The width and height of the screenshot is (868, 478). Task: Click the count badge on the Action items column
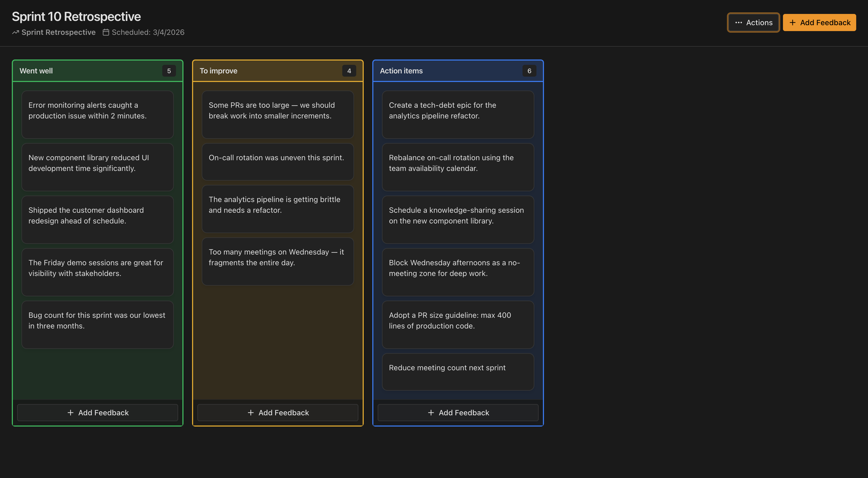point(529,71)
